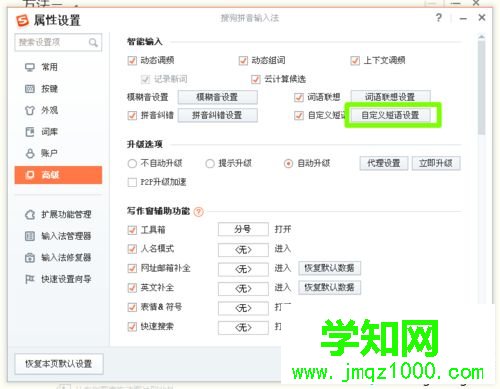Select 不自动升级 radio option

pos(132,164)
